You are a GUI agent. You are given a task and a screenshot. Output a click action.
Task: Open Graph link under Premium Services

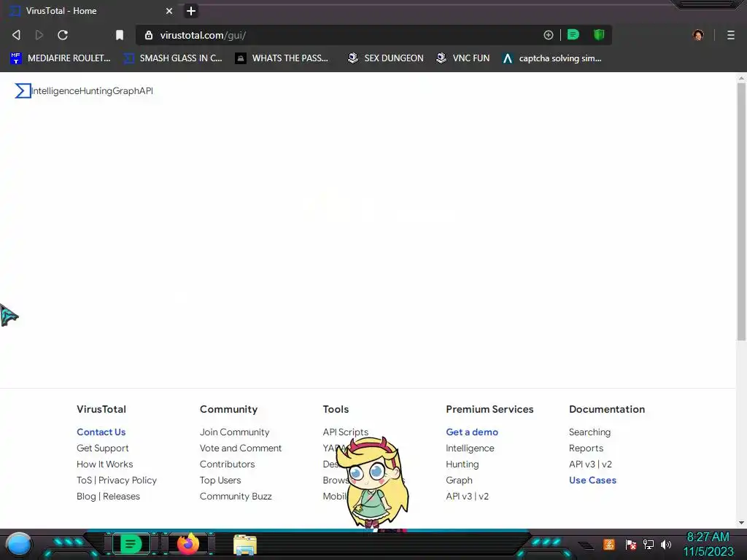(x=459, y=480)
